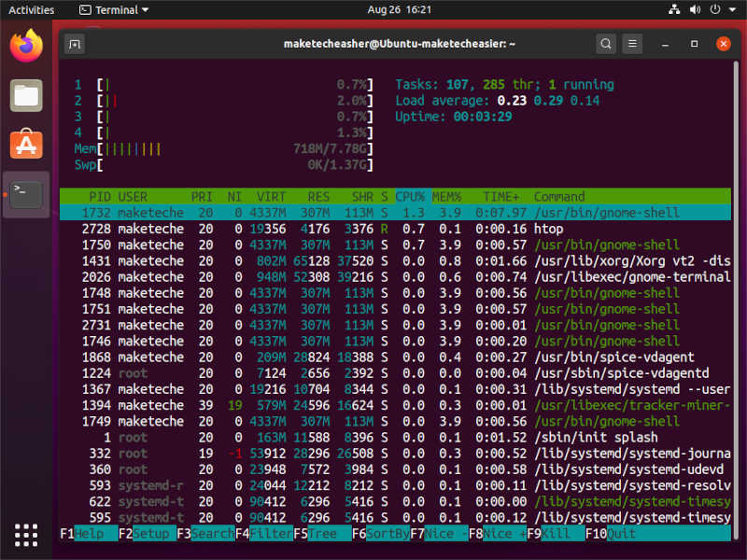The height and width of the screenshot is (560, 747).
Task: Open a new terminal tab
Action: click(75, 44)
